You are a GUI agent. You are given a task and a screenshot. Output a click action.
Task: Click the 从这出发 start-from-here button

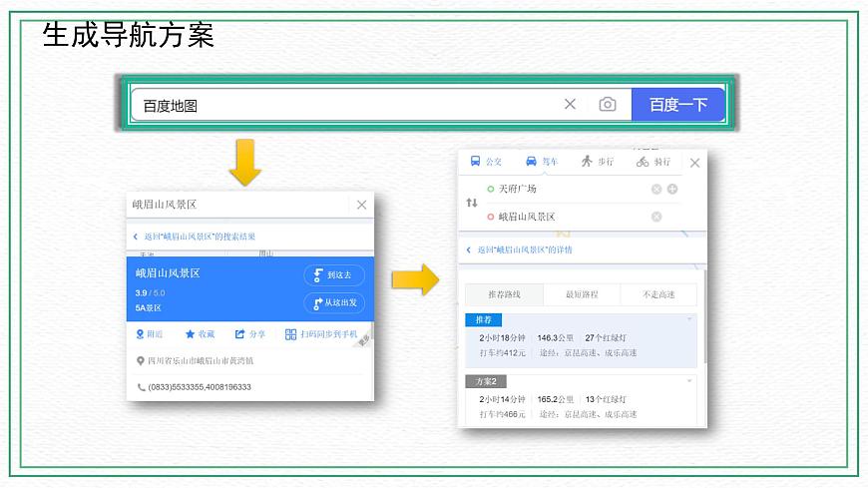334,302
